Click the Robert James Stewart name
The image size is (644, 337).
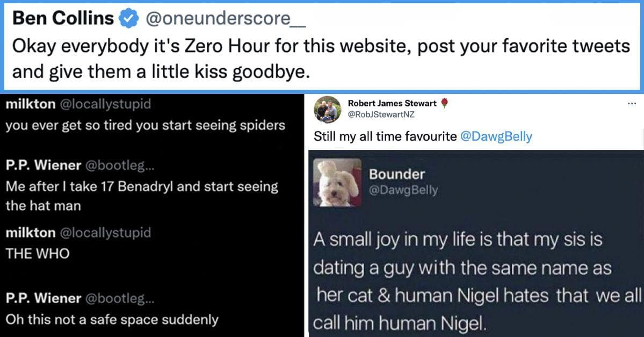click(x=392, y=104)
